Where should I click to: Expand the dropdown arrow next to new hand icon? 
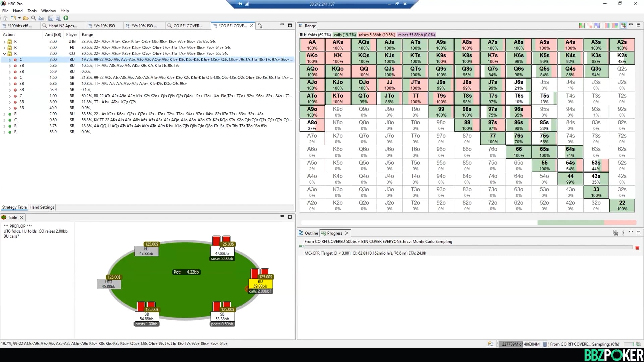click(x=19, y=18)
